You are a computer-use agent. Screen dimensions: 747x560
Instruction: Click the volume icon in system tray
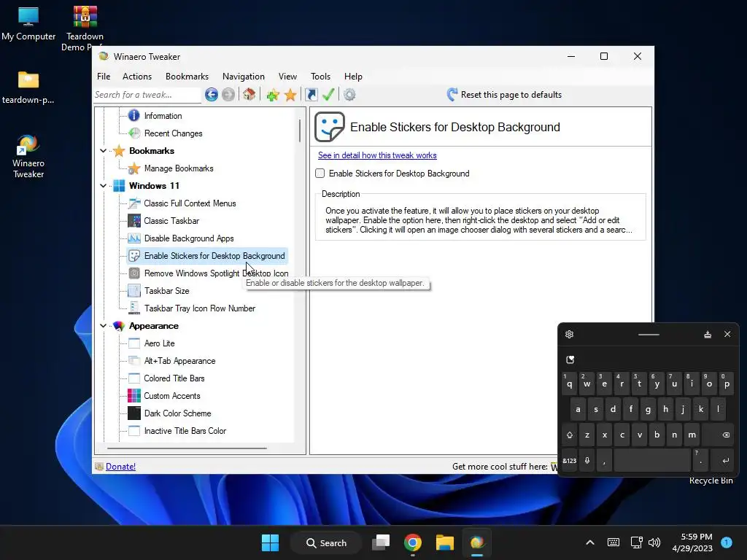[x=654, y=542]
